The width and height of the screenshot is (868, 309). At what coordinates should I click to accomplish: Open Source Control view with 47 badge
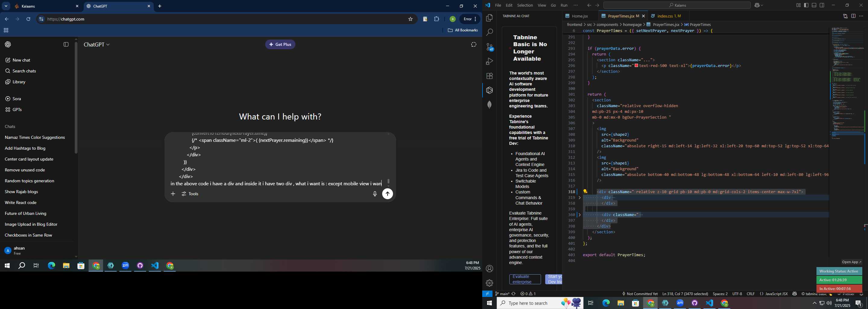(489, 47)
